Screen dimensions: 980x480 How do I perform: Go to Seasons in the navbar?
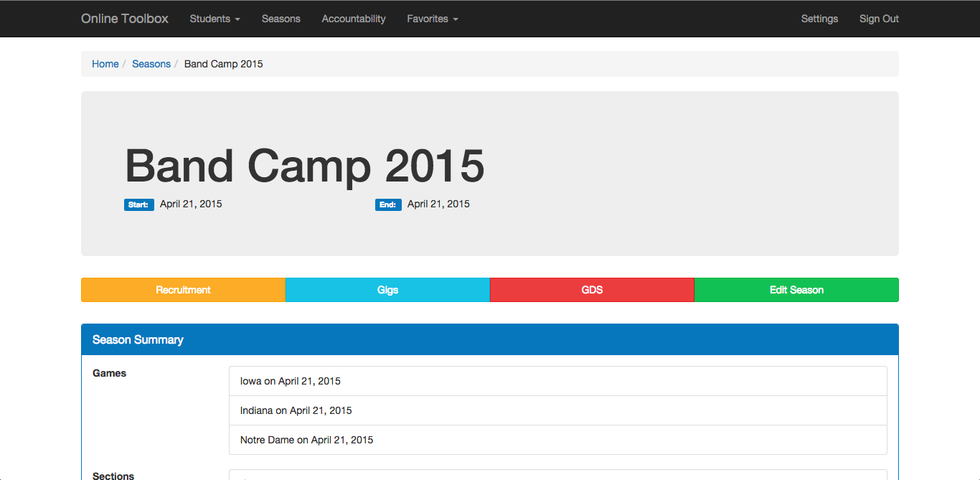coord(281,19)
